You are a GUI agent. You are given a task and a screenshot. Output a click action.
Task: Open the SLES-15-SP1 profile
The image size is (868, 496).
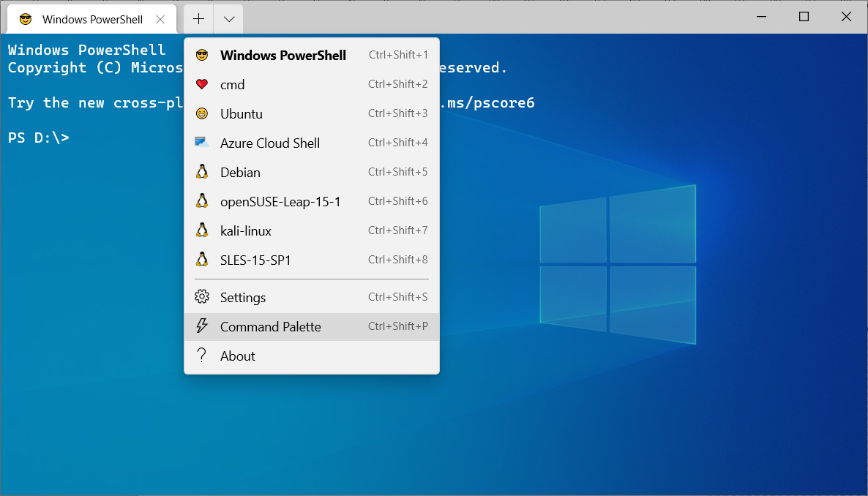(312, 260)
